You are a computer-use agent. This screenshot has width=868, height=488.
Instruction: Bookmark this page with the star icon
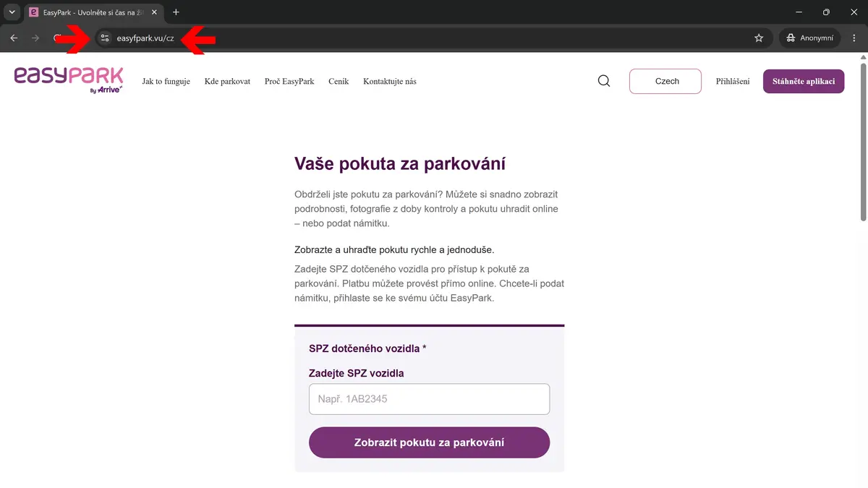click(759, 38)
